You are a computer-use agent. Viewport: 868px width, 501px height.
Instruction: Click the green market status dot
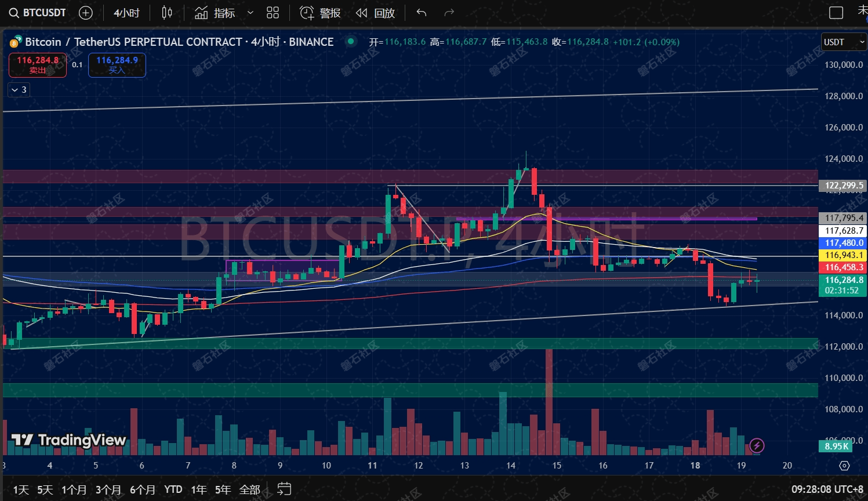pyautogui.click(x=350, y=41)
